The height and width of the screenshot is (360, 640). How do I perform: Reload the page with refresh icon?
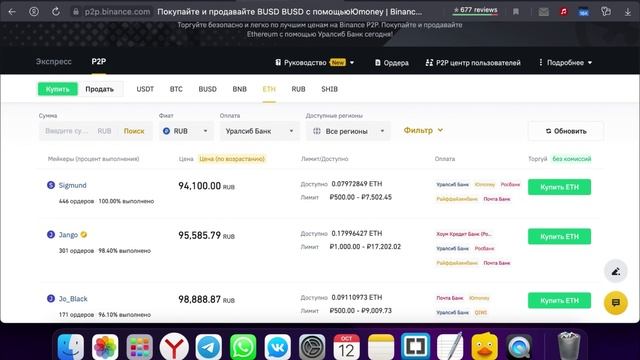pyautogui.click(x=56, y=12)
